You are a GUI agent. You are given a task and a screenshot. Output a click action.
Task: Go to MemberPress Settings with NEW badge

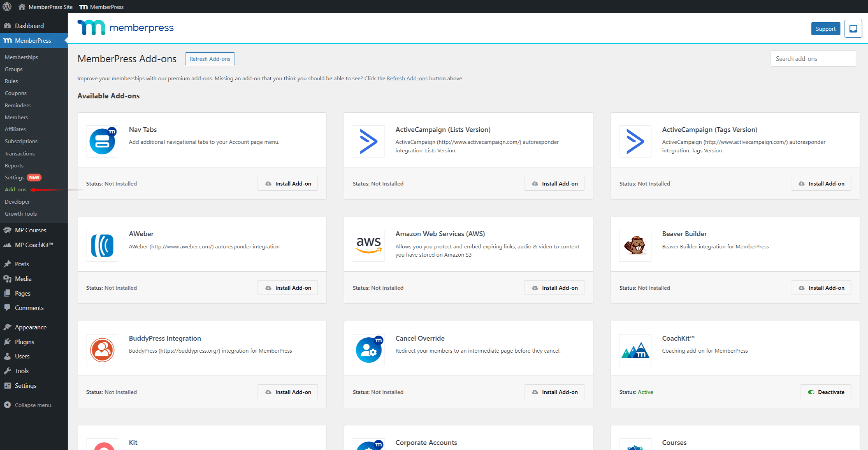(14, 177)
